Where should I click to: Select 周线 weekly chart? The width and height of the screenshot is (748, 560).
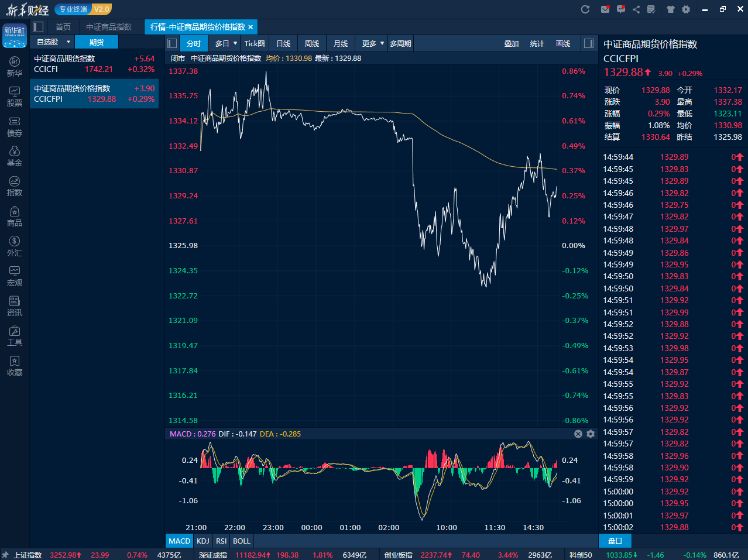pyautogui.click(x=312, y=43)
